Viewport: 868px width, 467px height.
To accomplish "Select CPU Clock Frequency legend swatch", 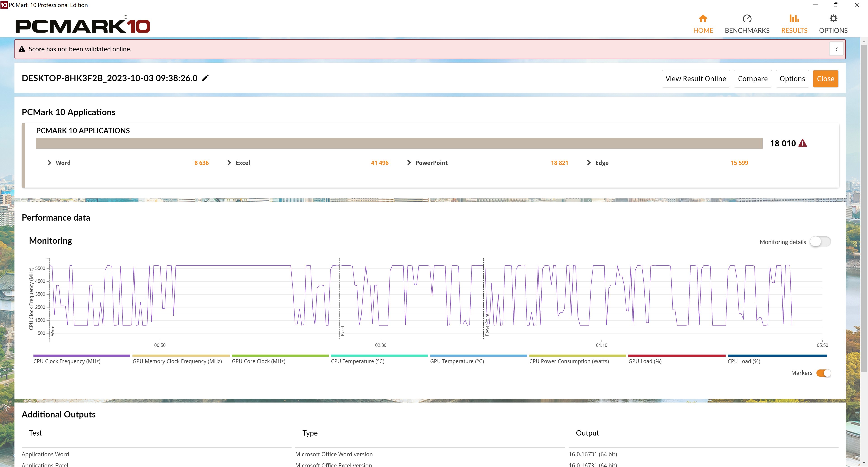I will click(x=82, y=355).
